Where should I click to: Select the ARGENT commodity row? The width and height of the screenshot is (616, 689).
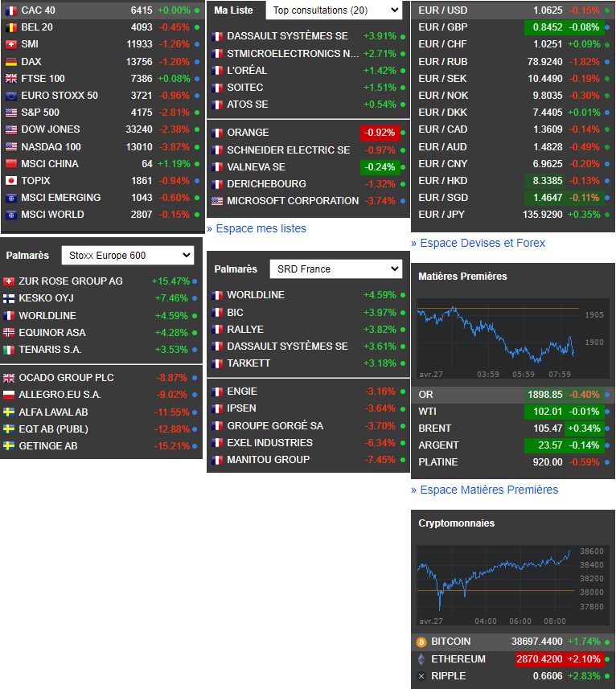click(513, 445)
